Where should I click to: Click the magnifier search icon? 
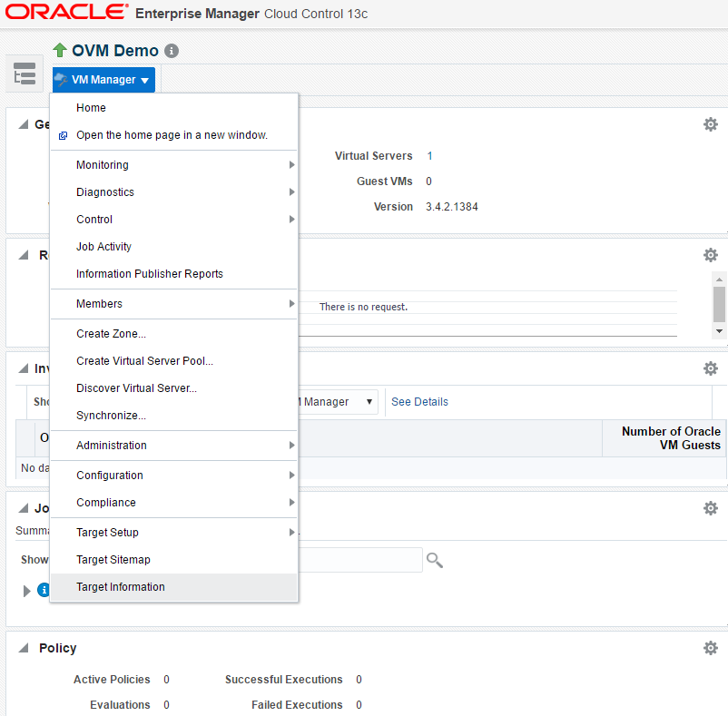click(x=435, y=560)
